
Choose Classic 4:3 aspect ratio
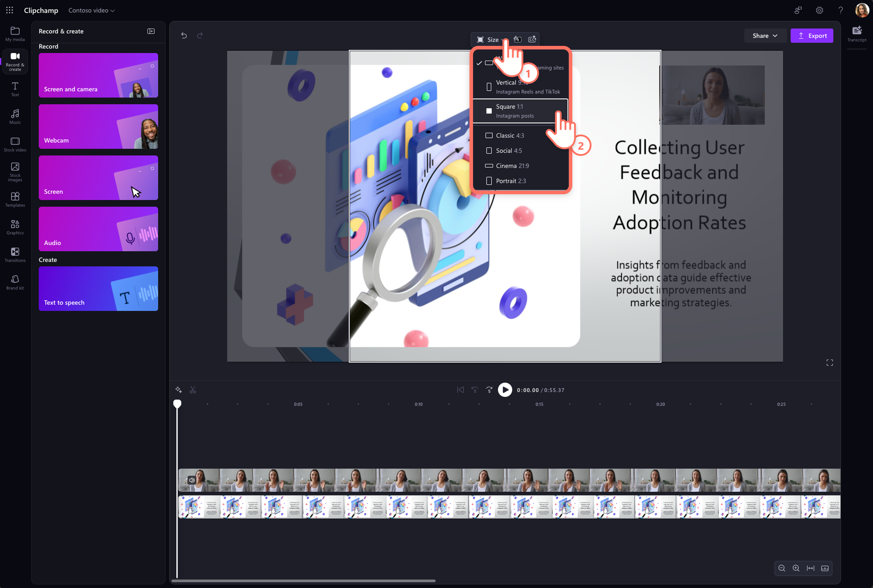click(x=520, y=135)
